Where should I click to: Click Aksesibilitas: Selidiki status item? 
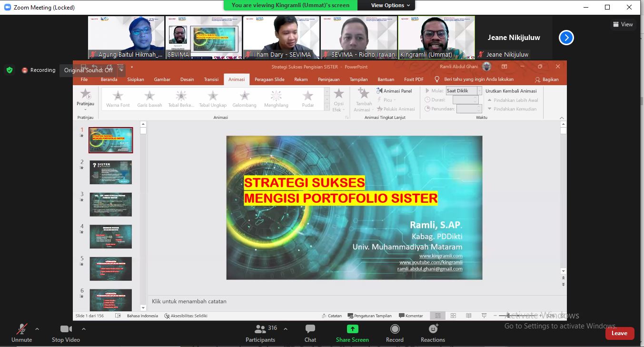[186, 316]
